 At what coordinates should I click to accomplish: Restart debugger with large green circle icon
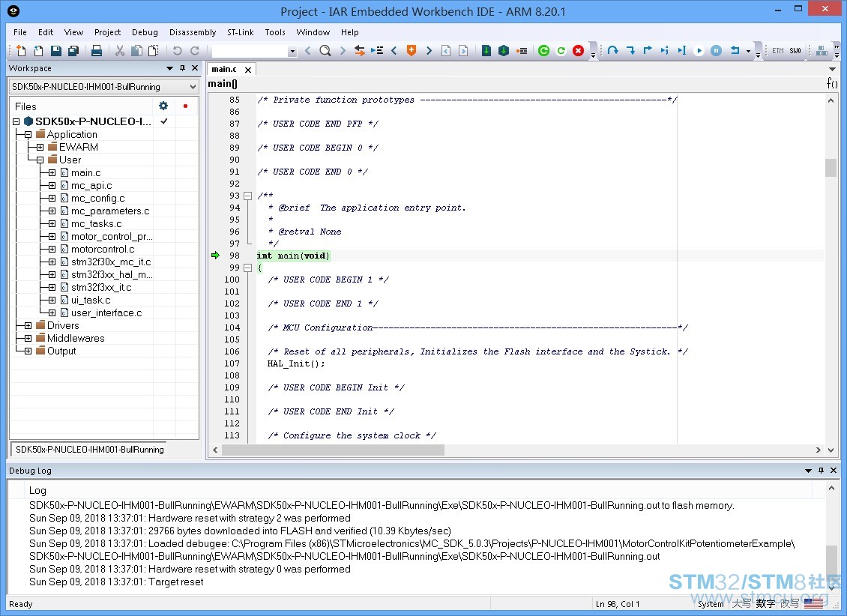[544, 51]
